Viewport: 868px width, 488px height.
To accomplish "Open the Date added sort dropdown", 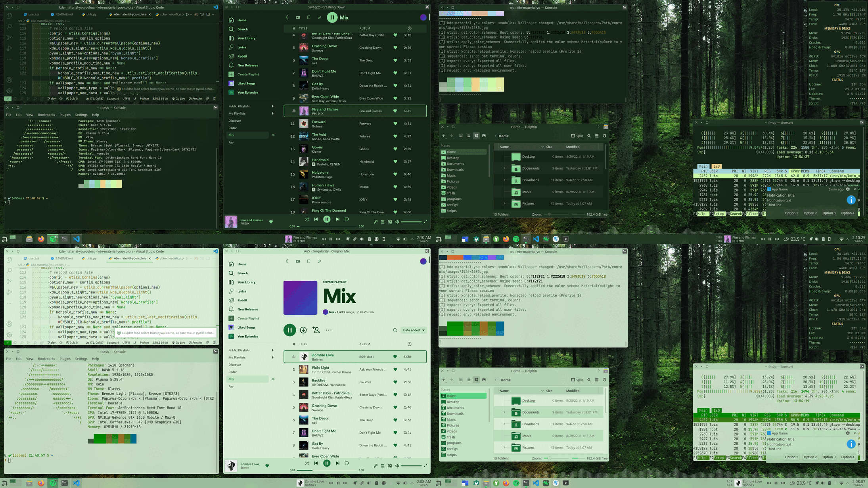I will point(414,330).
